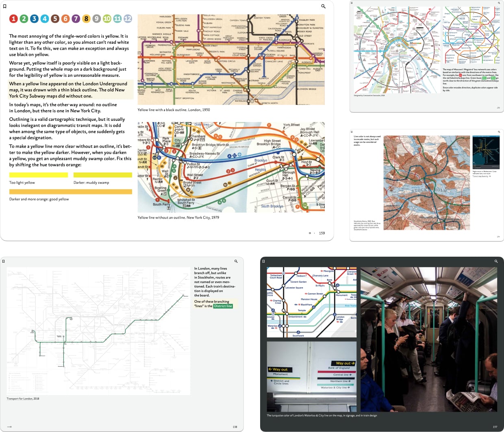Bookmark the Stockholm map page
Screen dimensions: 504x432
352,132
